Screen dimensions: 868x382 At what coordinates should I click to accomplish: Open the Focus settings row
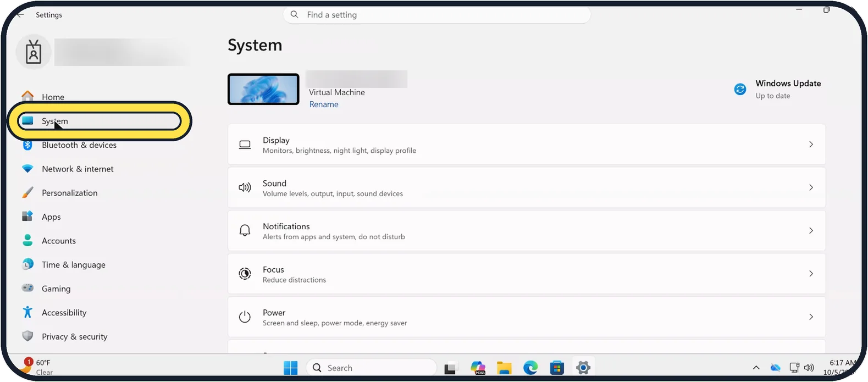tap(527, 273)
